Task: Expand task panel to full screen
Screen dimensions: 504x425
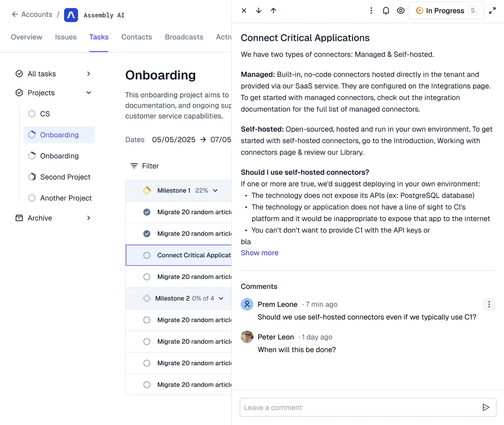Action: (x=492, y=11)
